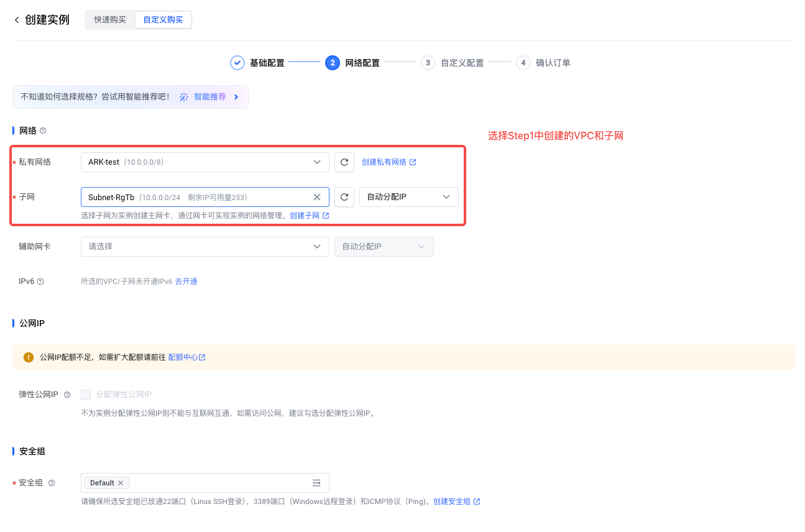Open the 创建私有网络 link
The width and height of the screenshot is (805, 532).
(x=389, y=162)
